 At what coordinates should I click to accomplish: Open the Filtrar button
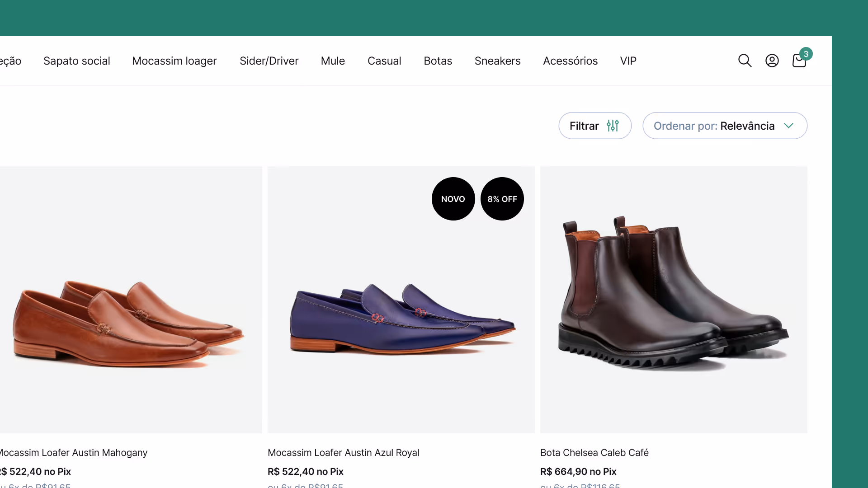coord(595,126)
